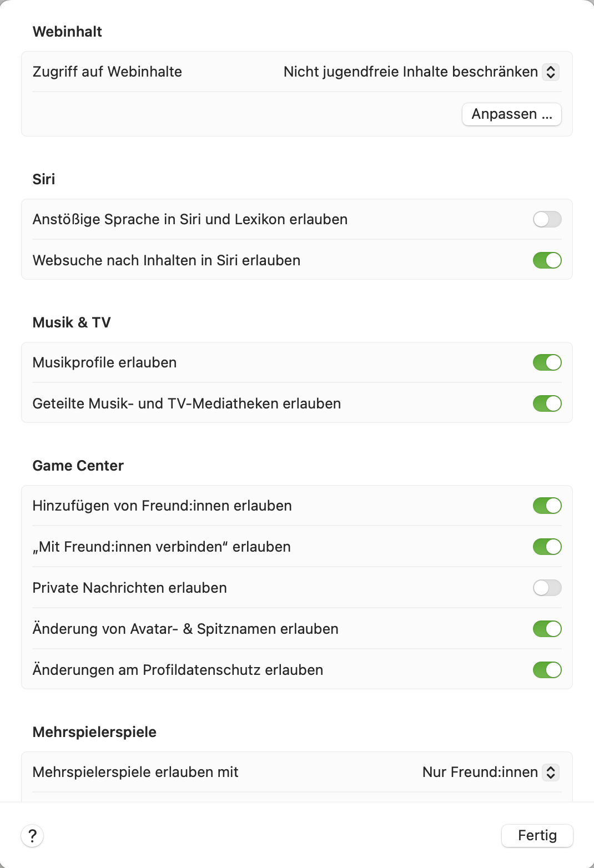Screen dimensions: 594x868
Task: Disable Websuche nach Inhalten in Siri
Action: [547, 260]
